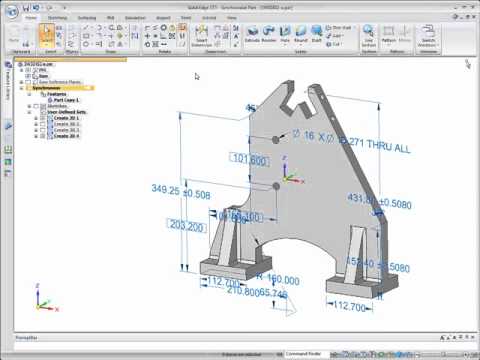The height and width of the screenshot is (360, 480).
Task: Click the Save icon in quick access toolbar
Action: pos(26,7)
